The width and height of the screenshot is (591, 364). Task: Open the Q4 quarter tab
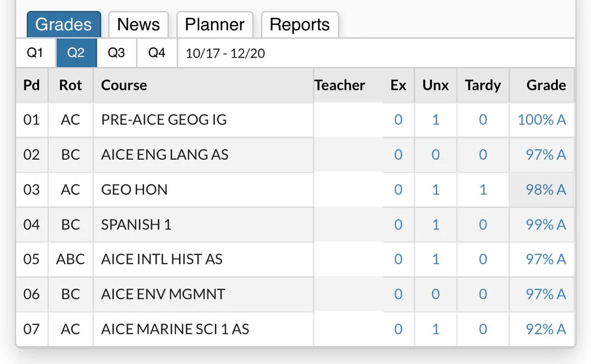pyautogui.click(x=155, y=53)
